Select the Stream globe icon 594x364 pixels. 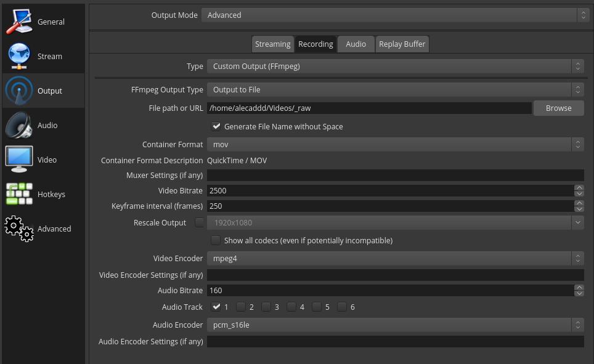click(19, 56)
